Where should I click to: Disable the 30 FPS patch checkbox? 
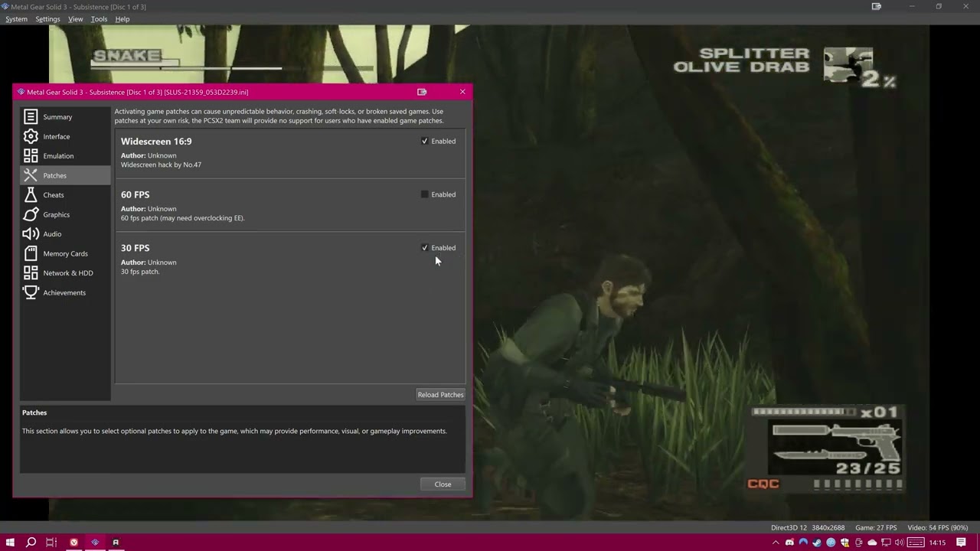(x=425, y=248)
